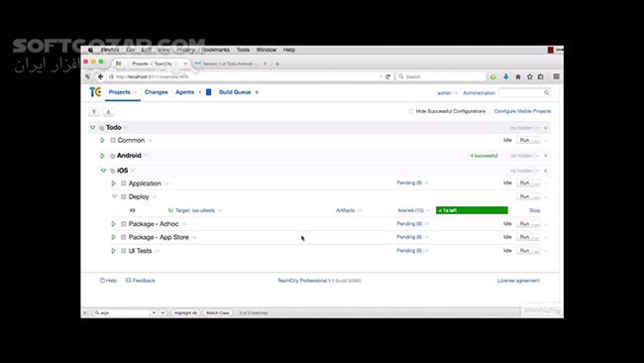Image resolution: width=644 pixels, height=363 pixels.
Task: Expand the Application configuration
Action: [114, 183]
